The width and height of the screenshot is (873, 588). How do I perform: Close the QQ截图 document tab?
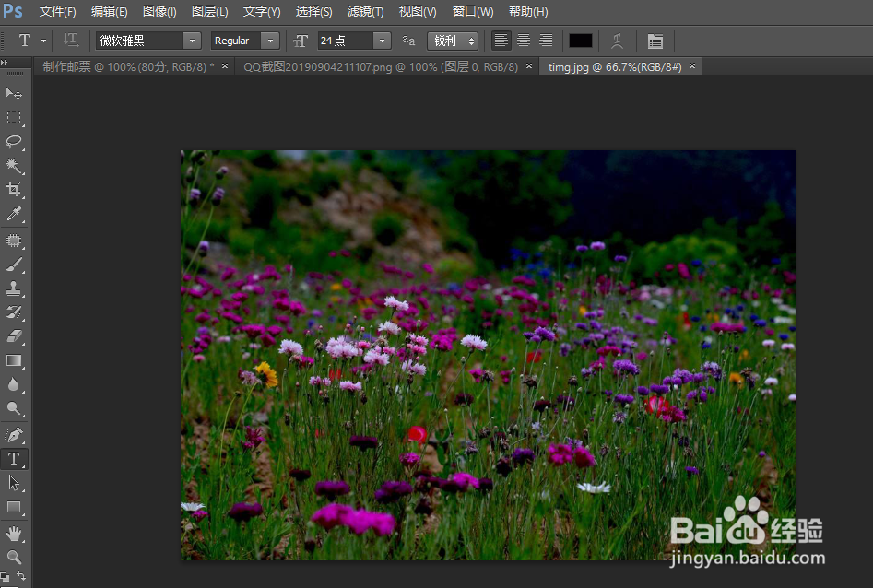tap(529, 66)
